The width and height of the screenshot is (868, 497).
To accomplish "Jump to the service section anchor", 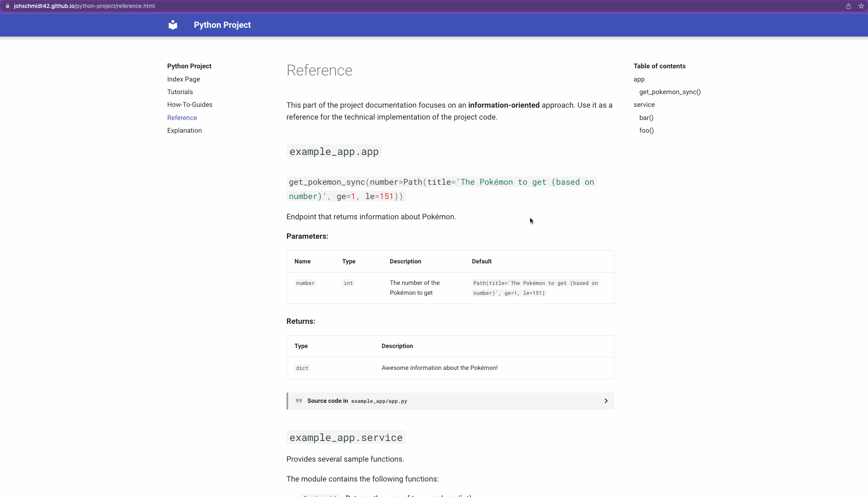I will click(x=643, y=104).
